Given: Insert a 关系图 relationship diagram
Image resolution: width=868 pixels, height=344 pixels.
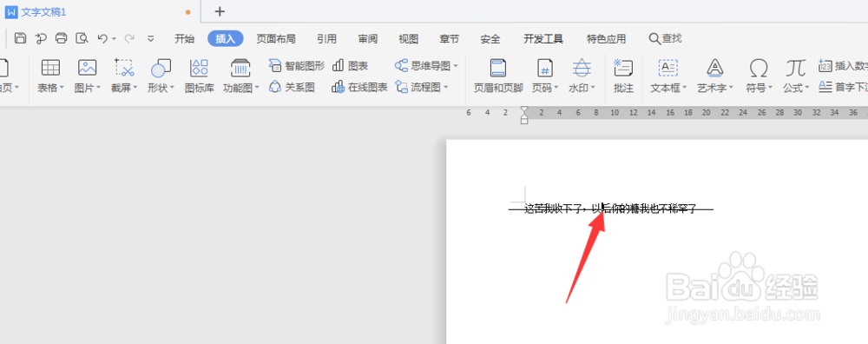Looking at the screenshot, I should (x=292, y=87).
